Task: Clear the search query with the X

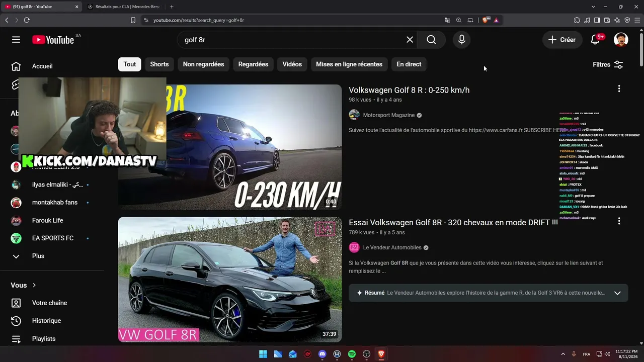Action: click(410, 40)
